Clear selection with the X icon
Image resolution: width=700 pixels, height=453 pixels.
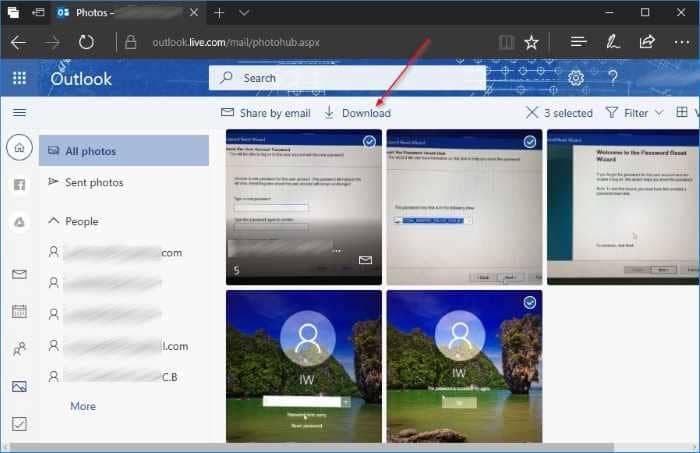pyautogui.click(x=532, y=112)
